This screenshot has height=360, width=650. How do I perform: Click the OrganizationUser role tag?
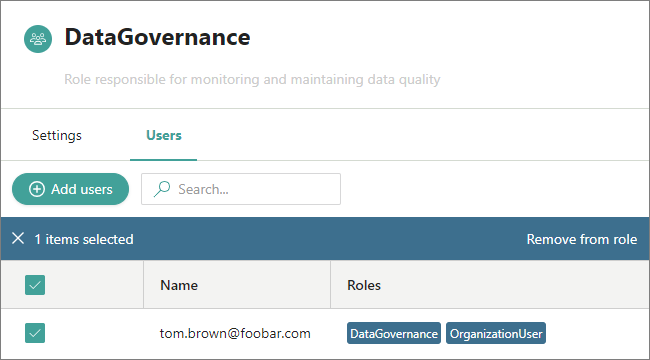tap(496, 333)
